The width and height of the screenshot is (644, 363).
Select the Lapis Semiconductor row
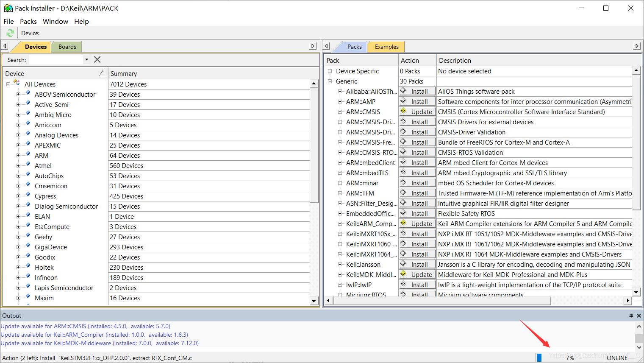tap(64, 288)
